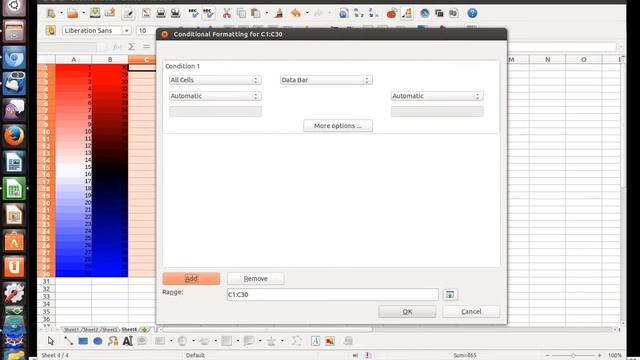
Task: Open LibreOffice Calc from the launcher
Action: pyautogui.click(x=14, y=189)
